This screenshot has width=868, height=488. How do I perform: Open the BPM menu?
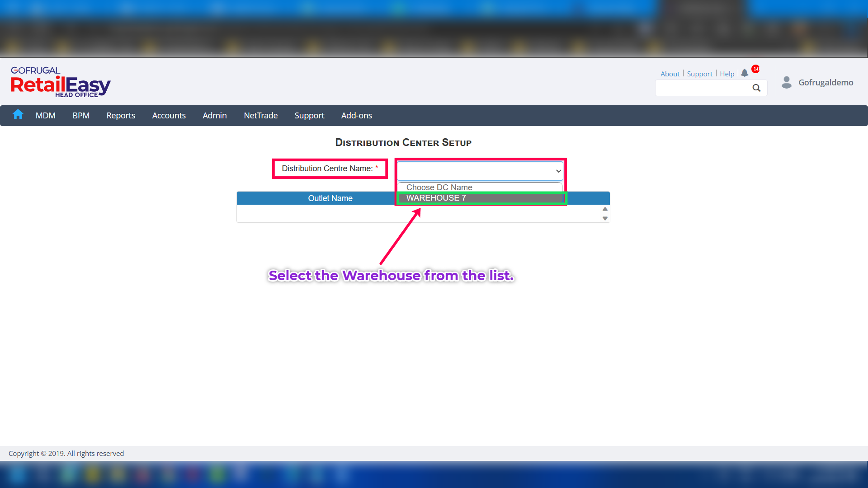[x=81, y=116]
